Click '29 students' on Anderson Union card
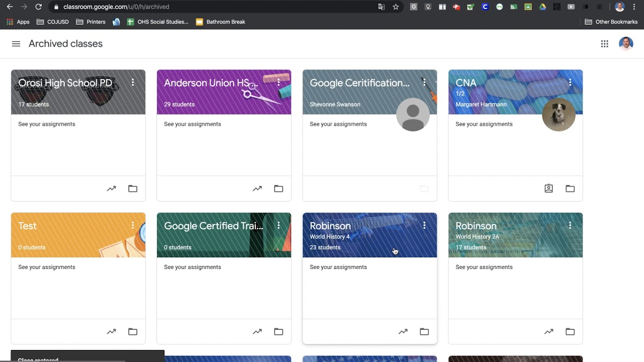 [179, 105]
